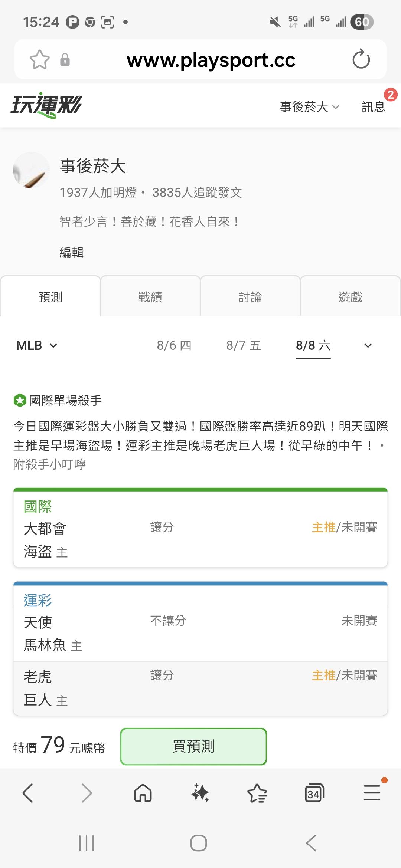Expand the 事後菸大 account dropdown
This screenshot has width=401, height=868.
[x=310, y=107]
